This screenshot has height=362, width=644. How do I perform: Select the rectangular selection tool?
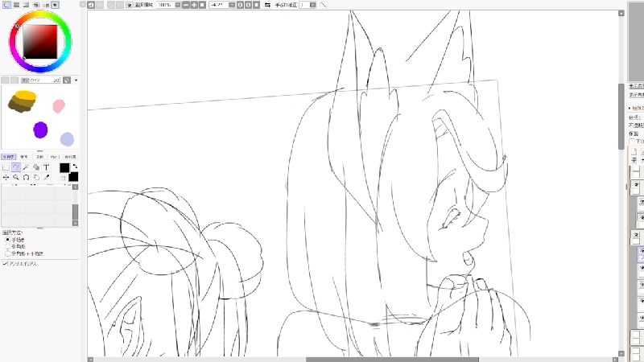[x=6, y=167]
